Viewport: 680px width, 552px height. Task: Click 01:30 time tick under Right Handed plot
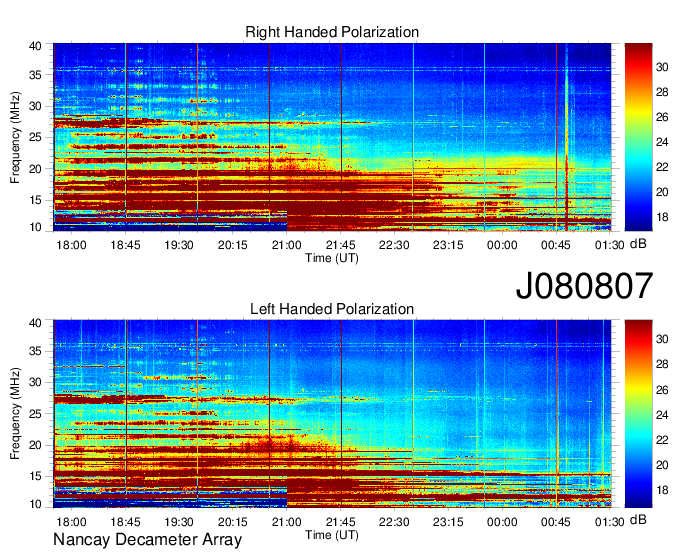click(x=610, y=245)
